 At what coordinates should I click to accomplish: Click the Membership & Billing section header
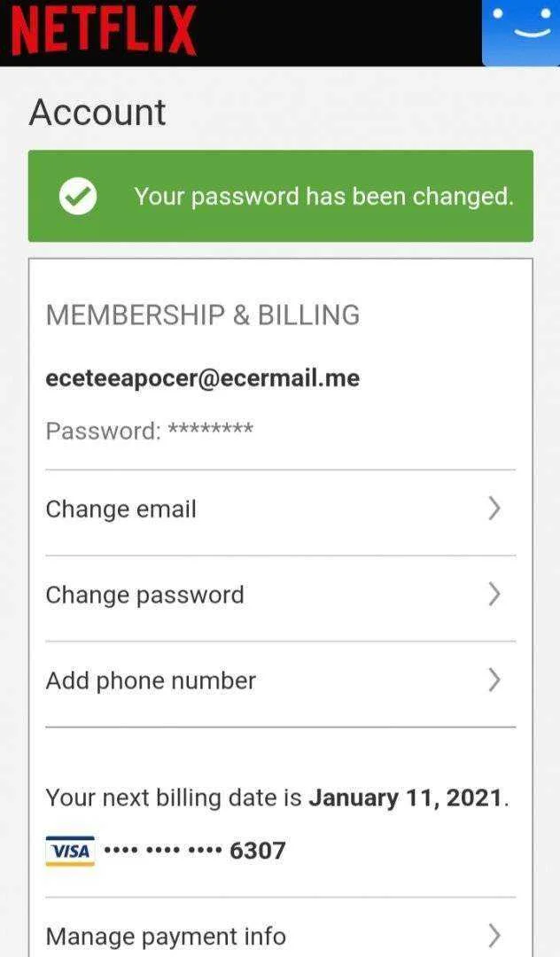[203, 315]
